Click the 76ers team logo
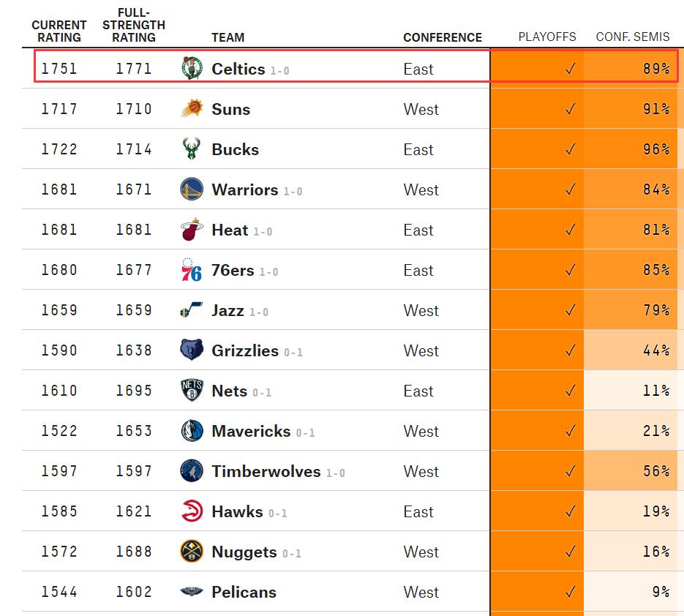The image size is (684, 616). pos(191,270)
